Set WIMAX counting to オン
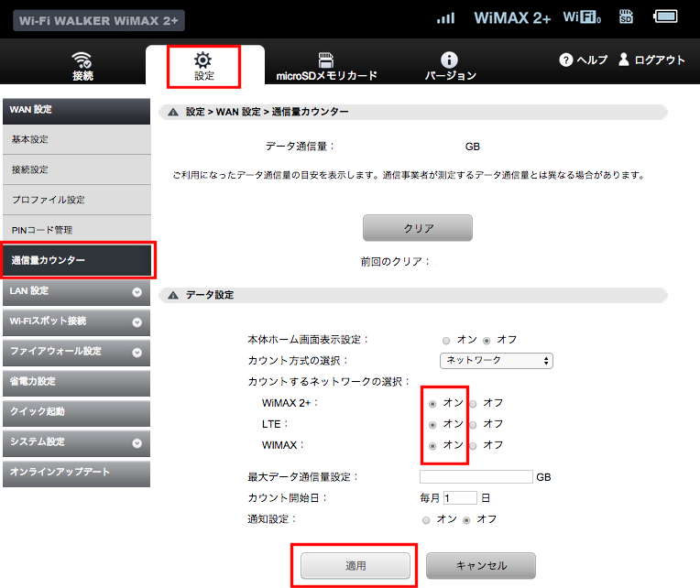The width and height of the screenshot is (700, 588). click(x=432, y=446)
